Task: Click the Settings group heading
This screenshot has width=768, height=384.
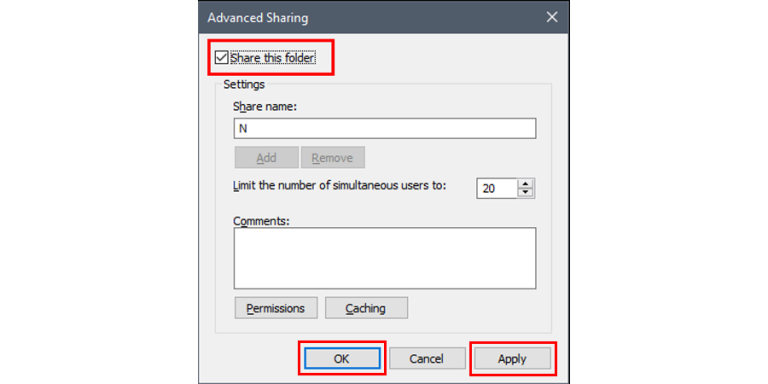Action: [x=244, y=84]
